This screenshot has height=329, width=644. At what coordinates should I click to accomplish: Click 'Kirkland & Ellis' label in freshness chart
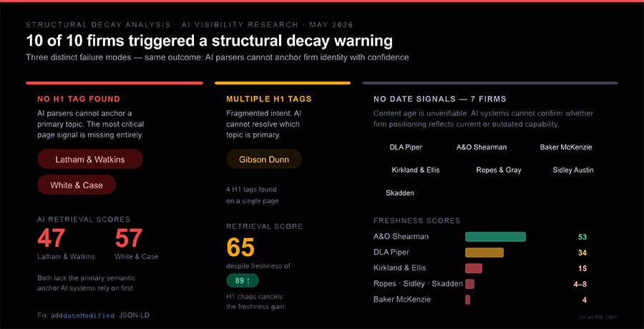pyautogui.click(x=399, y=267)
